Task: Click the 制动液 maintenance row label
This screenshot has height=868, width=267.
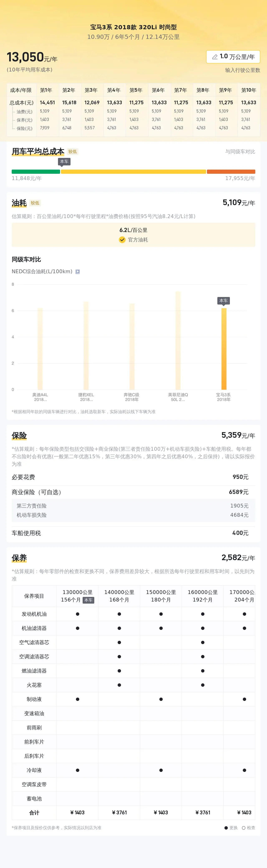Action: click(x=34, y=699)
